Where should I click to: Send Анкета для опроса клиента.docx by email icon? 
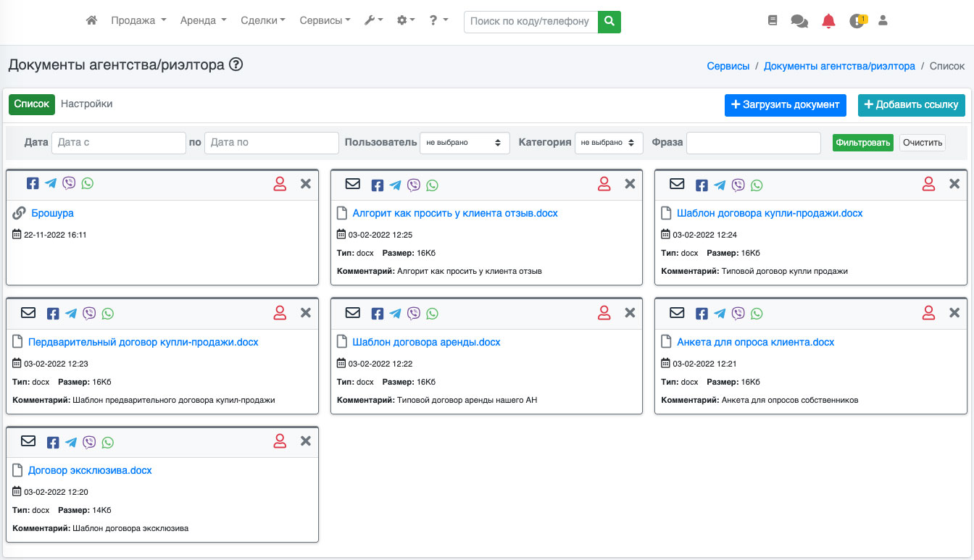(x=677, y=313)
